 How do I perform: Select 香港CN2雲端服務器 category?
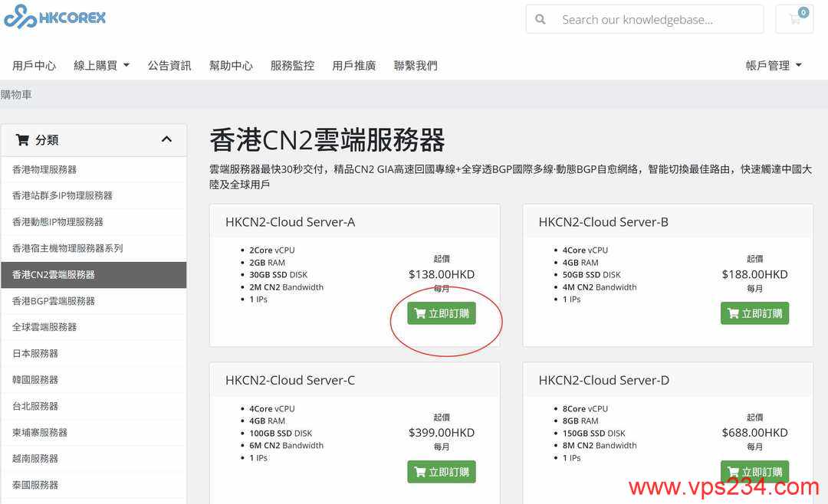pyautogui.click(x=94, y=274)
